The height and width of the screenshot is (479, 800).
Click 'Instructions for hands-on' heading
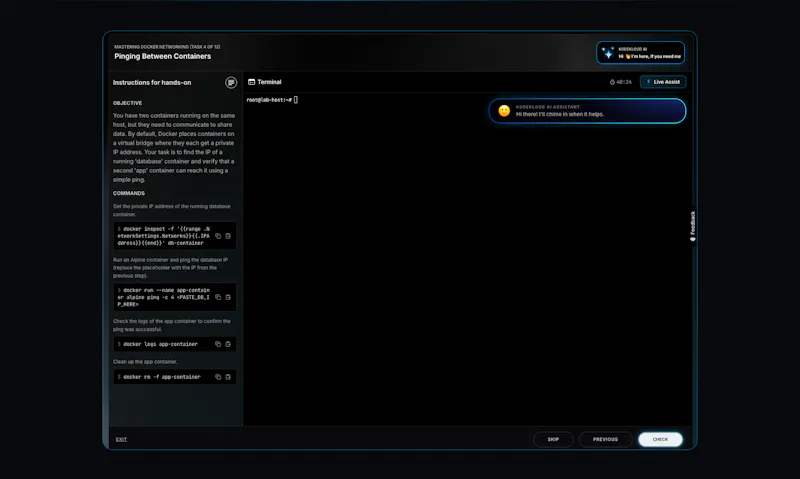click(x=152, y=83)
